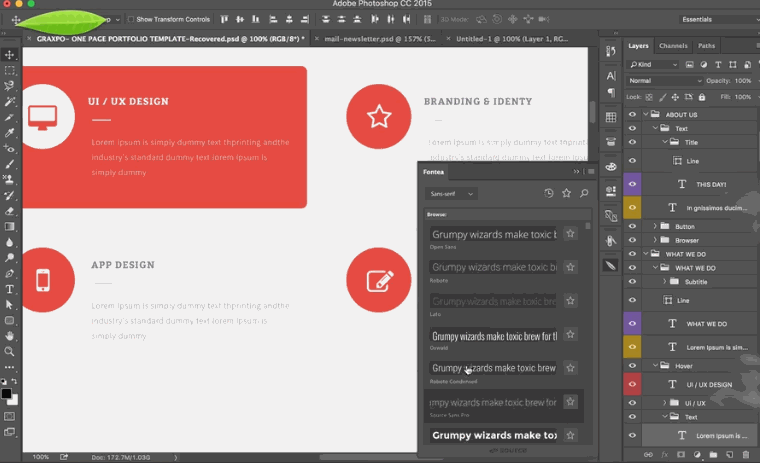Select the Dodge tool
This screenshot has width=760, height=463.
click(9, 257)
